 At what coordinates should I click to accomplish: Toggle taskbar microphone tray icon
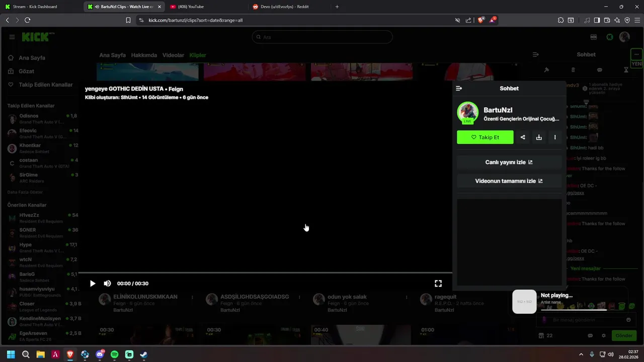(x=592, y=354)
